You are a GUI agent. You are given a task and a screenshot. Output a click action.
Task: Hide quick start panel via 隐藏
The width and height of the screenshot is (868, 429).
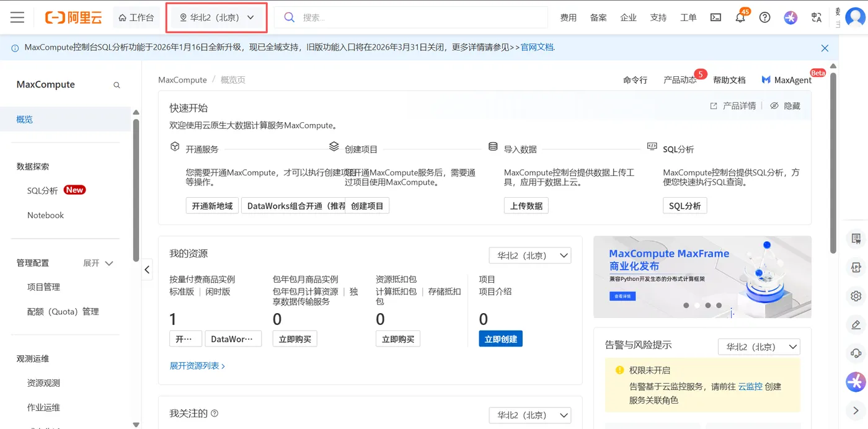tap(785, 106)
